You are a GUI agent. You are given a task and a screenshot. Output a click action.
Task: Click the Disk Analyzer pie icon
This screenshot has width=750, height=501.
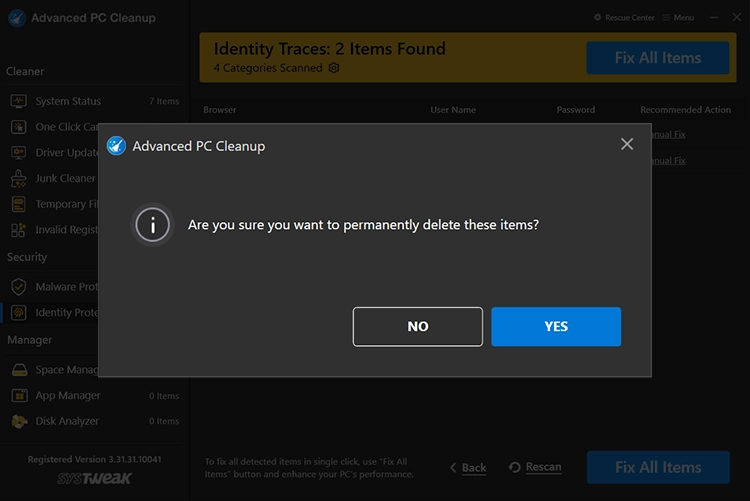tap(19, 422)
